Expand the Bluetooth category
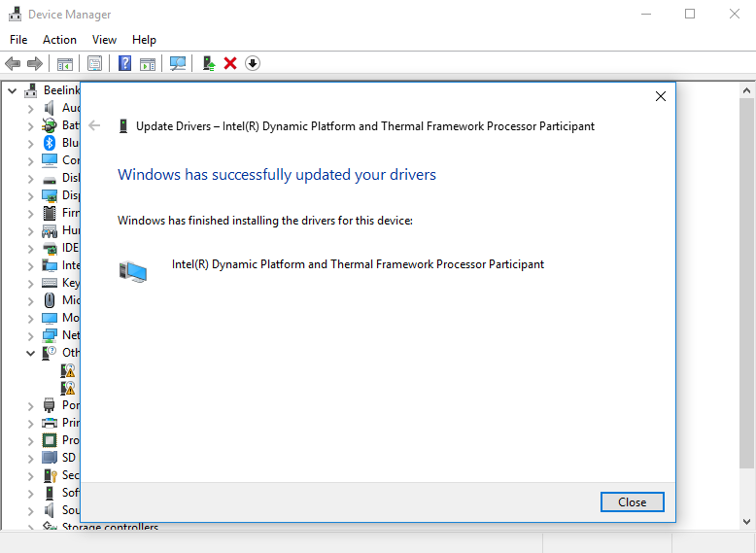756x553 pixels. point(30,144)
